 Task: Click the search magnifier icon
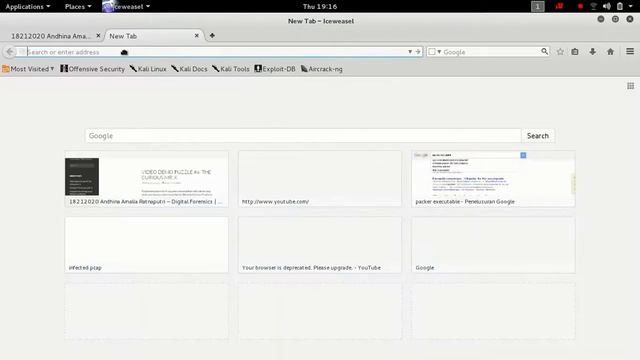544,51
